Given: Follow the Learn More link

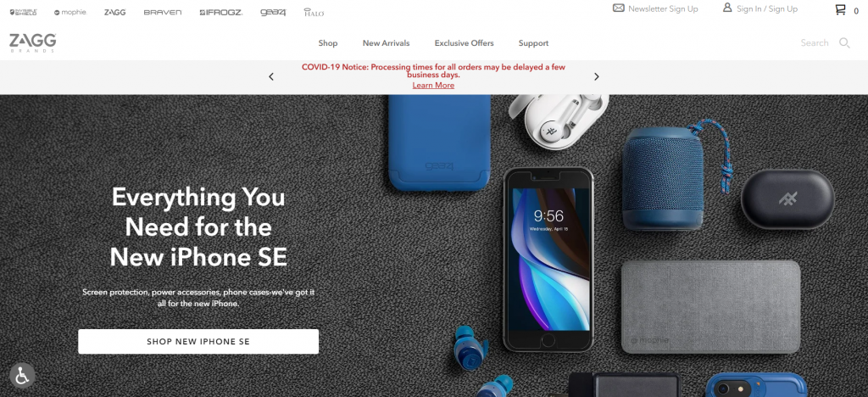Looking at the screenshot, I should click(x=433, y=86).
